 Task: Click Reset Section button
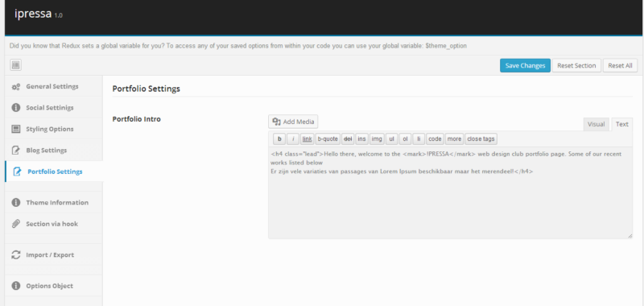coord(576,66)
